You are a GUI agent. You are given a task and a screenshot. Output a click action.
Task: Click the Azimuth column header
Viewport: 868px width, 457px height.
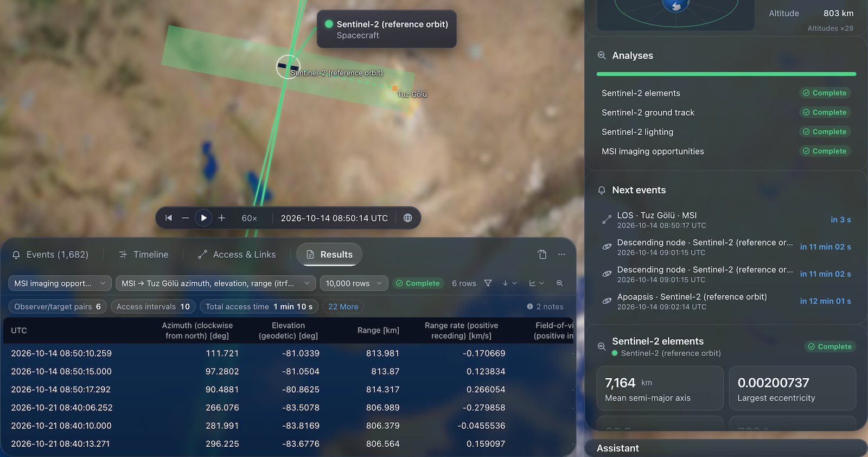[x=197, y=331]
